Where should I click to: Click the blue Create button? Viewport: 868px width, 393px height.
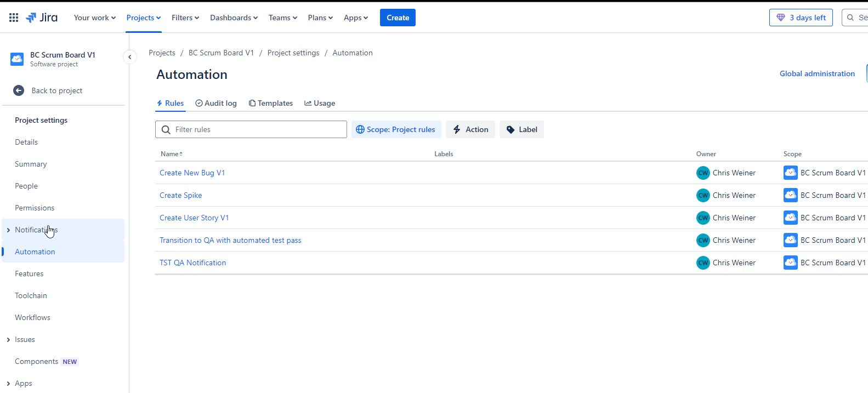398,18
